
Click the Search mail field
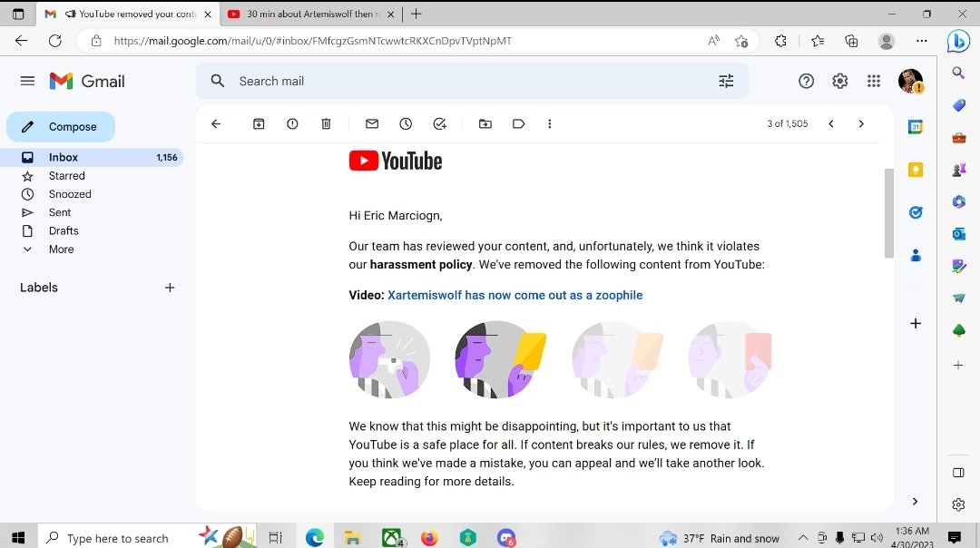(472, 82)
